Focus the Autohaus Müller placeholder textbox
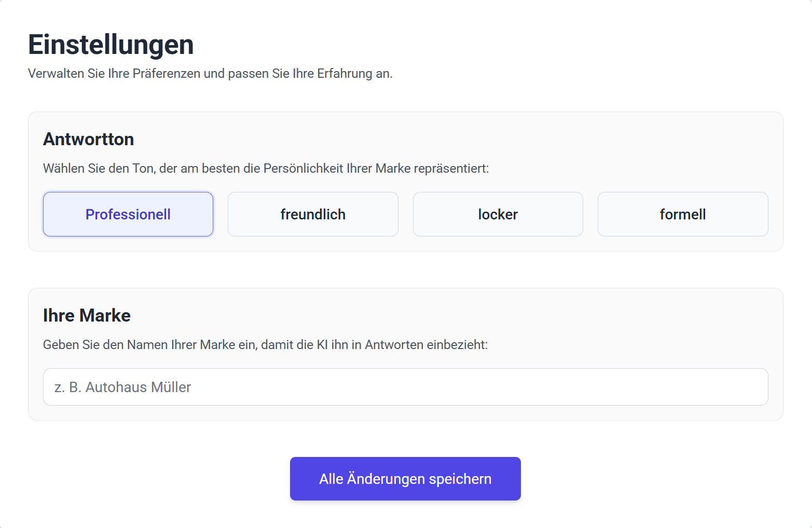 tap(405, 387)
